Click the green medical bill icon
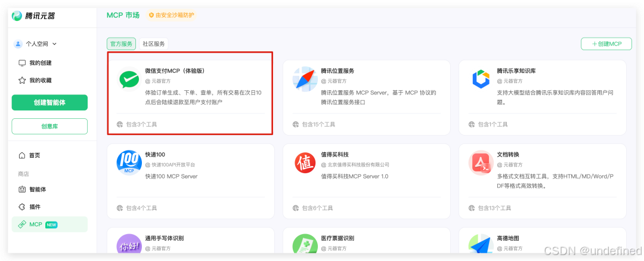This screenshot has width=644, height=261. pos(305,244)
